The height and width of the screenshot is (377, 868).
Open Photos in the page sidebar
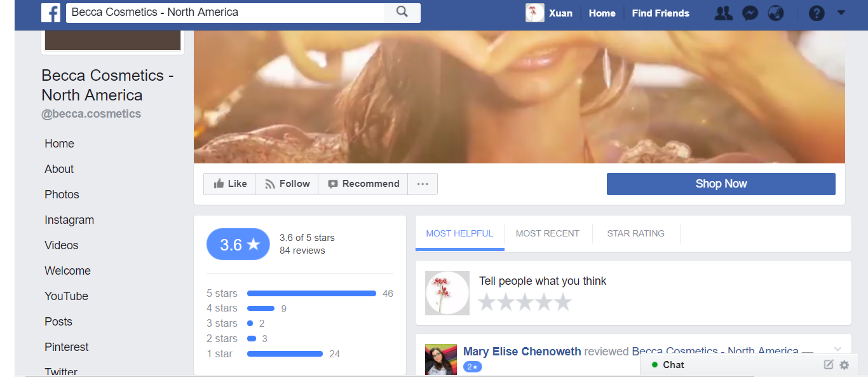click(x=62, y=195)
